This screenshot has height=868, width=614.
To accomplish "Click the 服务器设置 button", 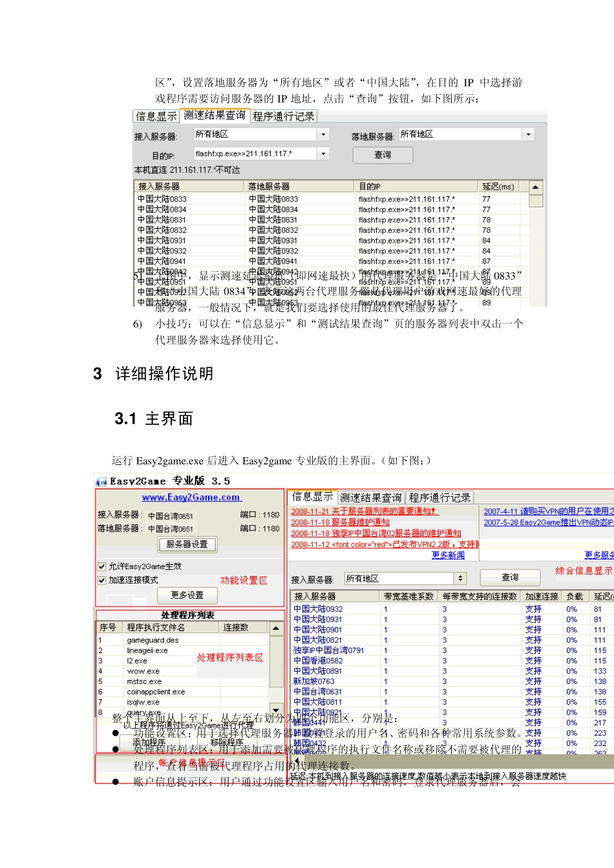I will [187, 544].
